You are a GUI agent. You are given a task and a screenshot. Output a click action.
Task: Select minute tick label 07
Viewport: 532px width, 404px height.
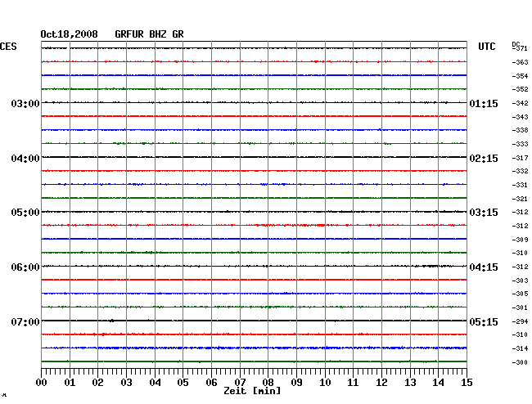pos(240,383)
